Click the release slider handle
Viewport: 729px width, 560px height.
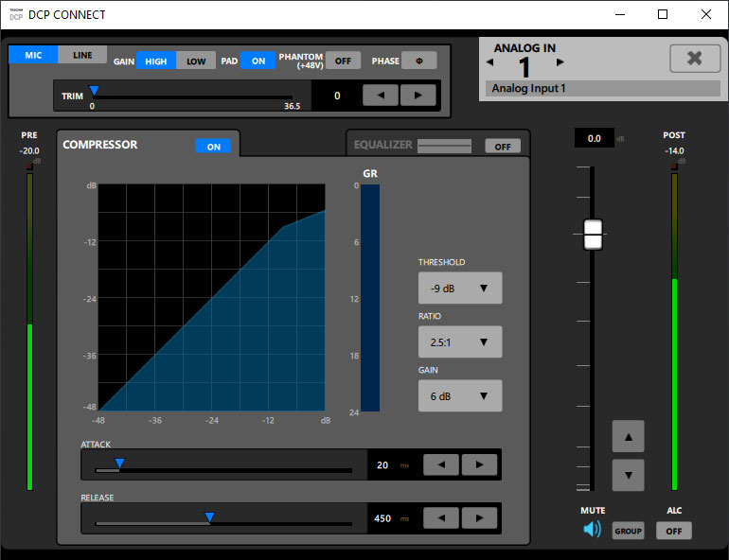[x=209, y=516]
